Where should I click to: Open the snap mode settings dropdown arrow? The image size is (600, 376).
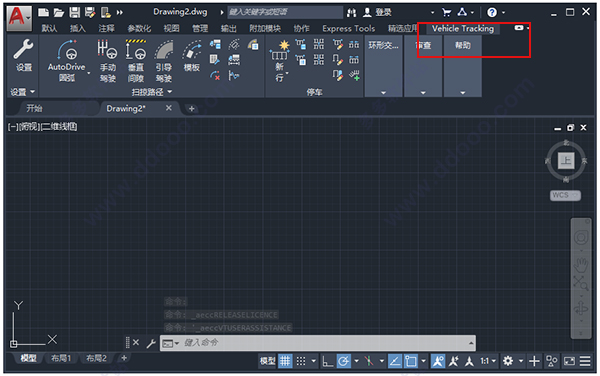(314, 361)
